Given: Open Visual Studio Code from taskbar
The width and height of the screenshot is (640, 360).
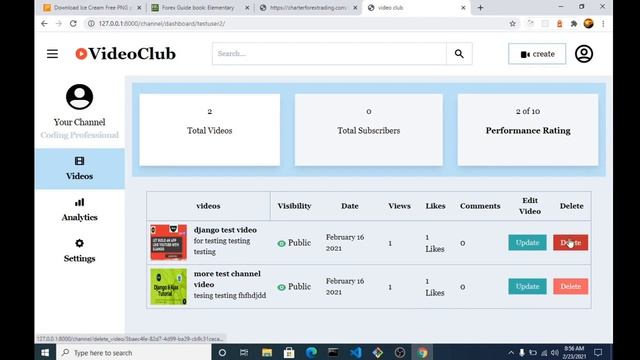Looking at the screenshot, I should 356,352.
